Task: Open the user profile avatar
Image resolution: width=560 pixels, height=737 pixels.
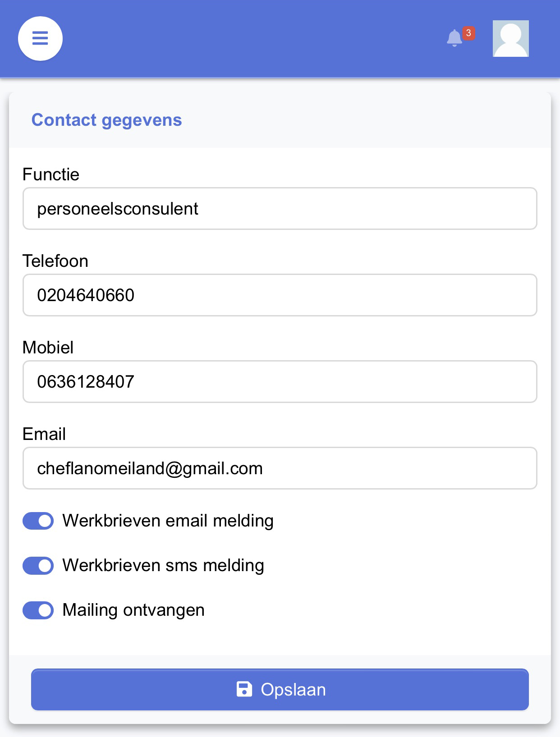Action: (x=510, y=38)
